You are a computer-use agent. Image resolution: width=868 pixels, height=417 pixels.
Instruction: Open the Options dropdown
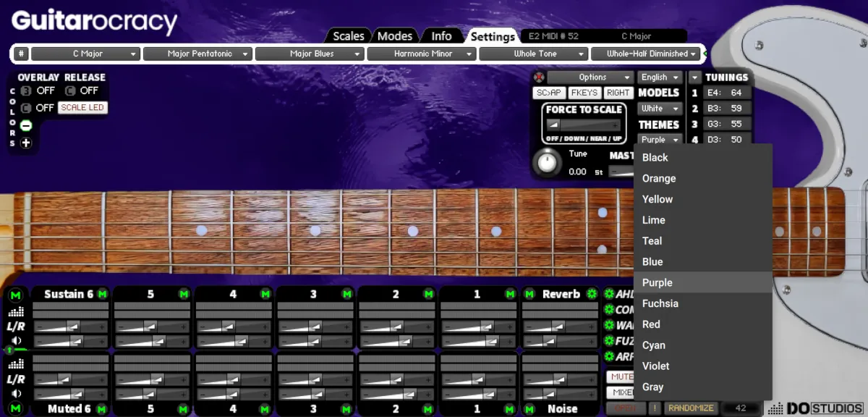(591, 77)
